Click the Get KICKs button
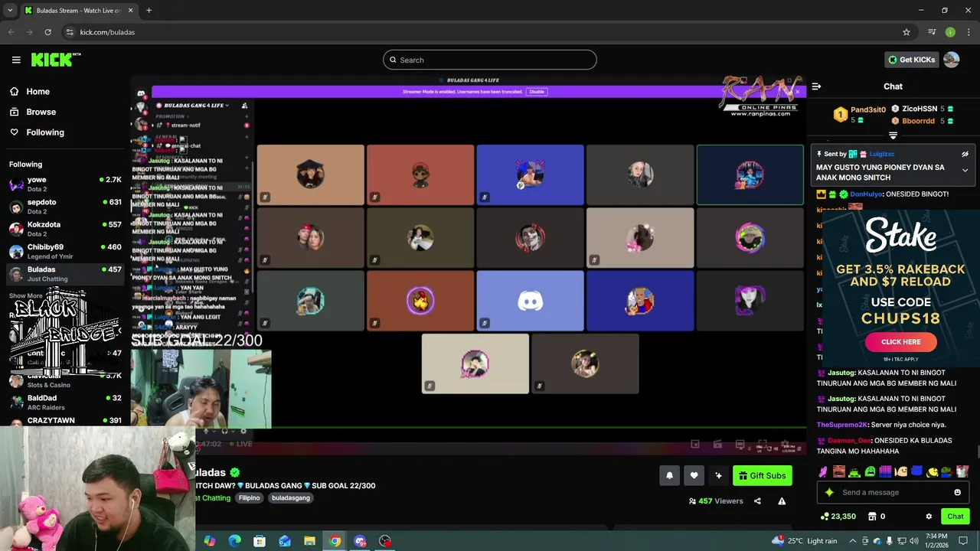 pos(911,60)
